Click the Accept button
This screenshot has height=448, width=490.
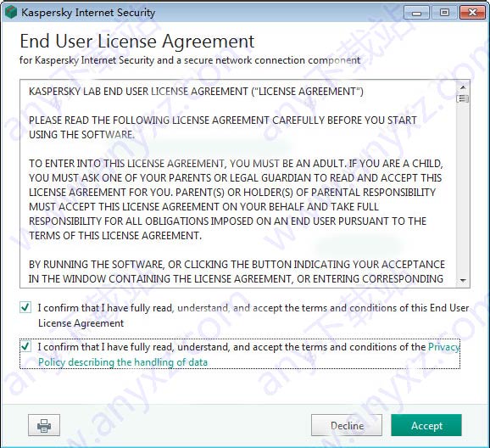(426, 425)
